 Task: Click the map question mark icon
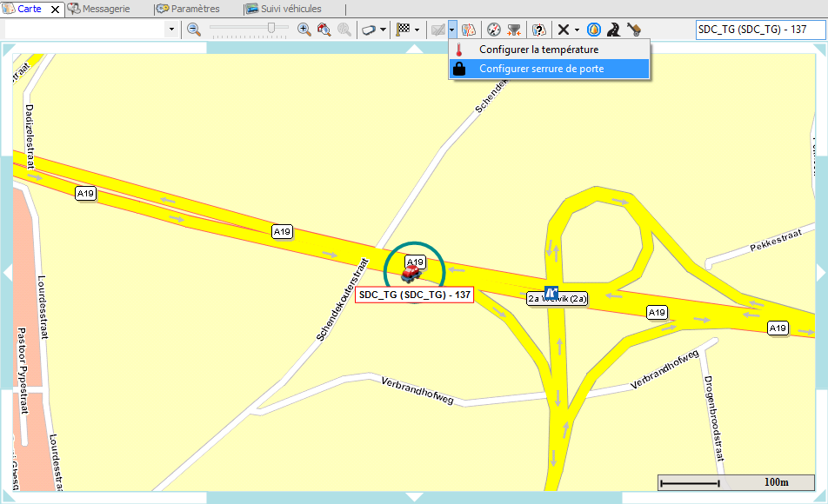click(539, 29)
